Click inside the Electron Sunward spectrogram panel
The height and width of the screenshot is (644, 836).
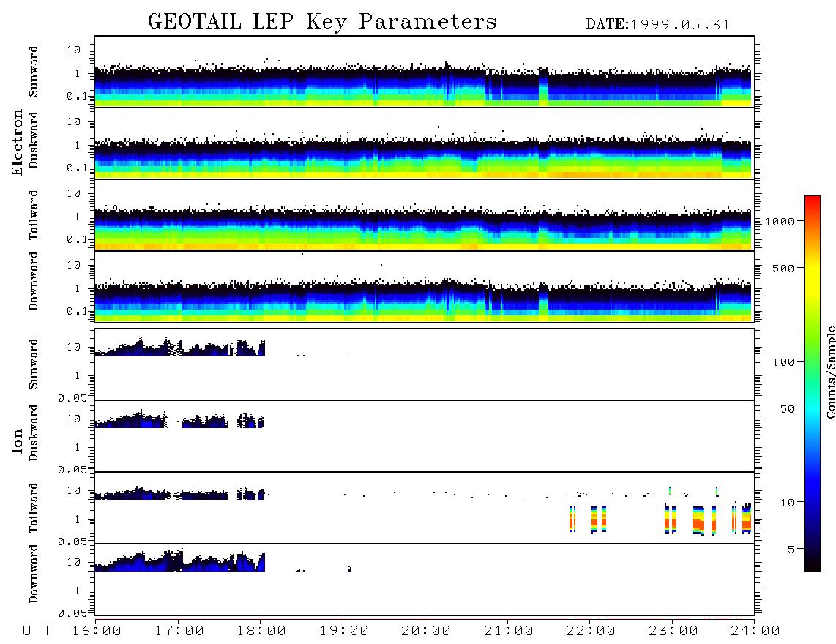[425, 72]
